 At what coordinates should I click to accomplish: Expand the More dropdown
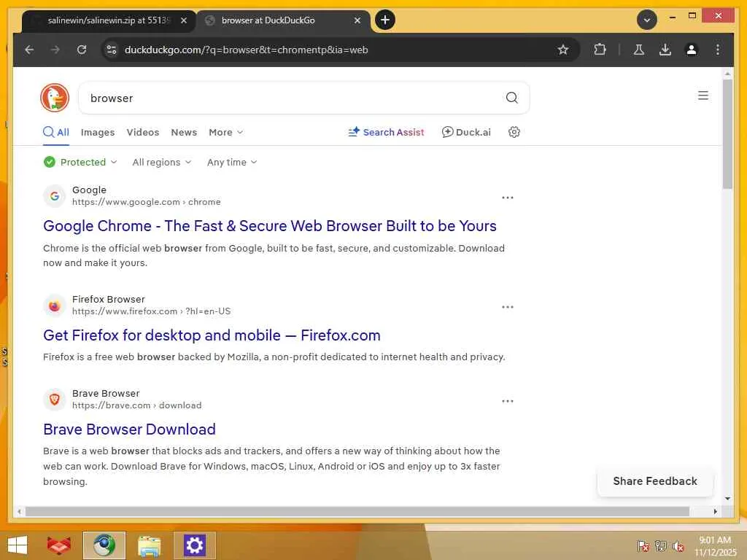click(x=226, y=133)
